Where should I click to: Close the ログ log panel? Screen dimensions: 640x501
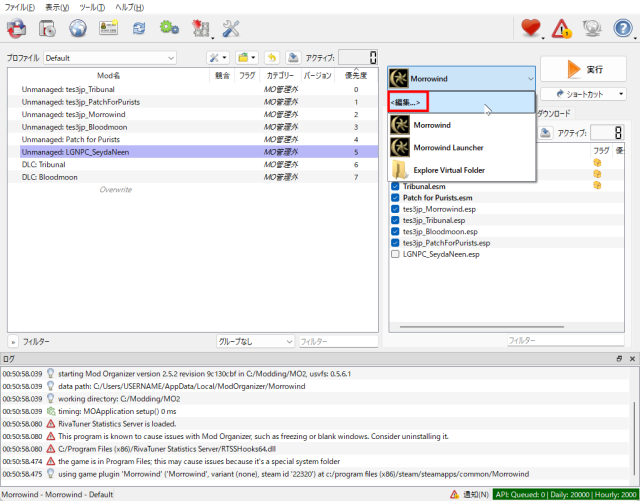click(632, 358)
